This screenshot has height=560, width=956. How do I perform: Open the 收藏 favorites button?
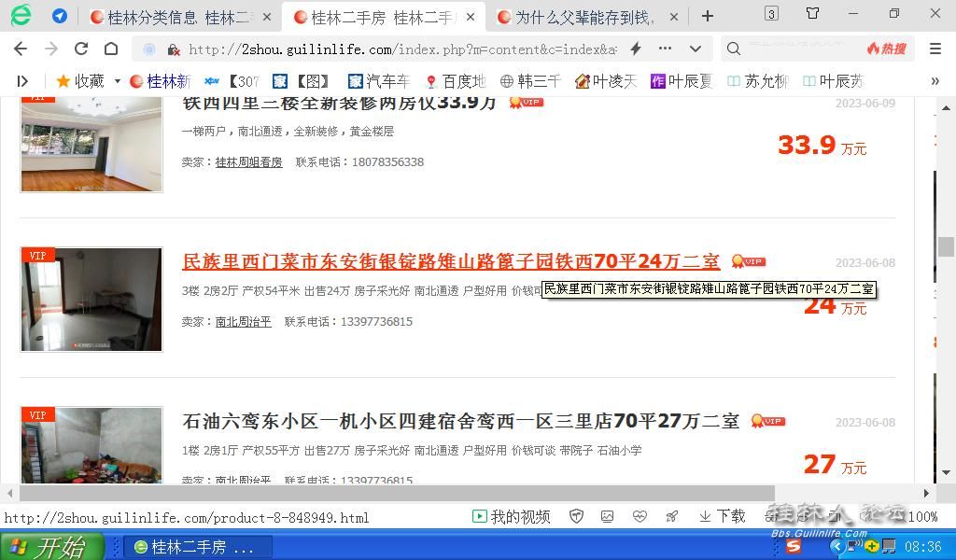click(80, 81)
